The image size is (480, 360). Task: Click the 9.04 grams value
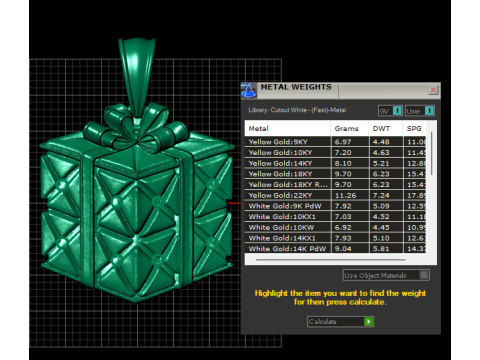point(343,248)
